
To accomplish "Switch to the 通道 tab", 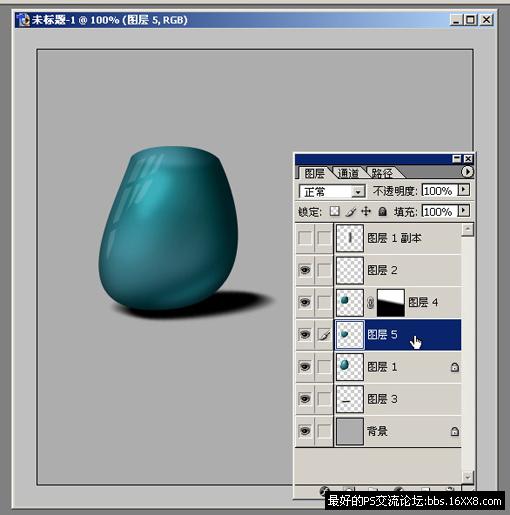I will (x=348, y=173).
